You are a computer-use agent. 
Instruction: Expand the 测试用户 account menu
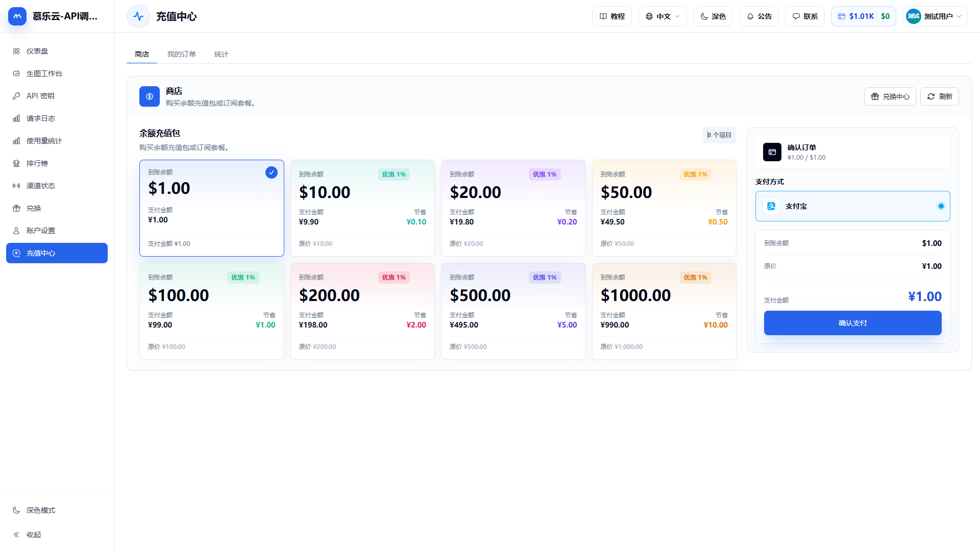[935, 16]
